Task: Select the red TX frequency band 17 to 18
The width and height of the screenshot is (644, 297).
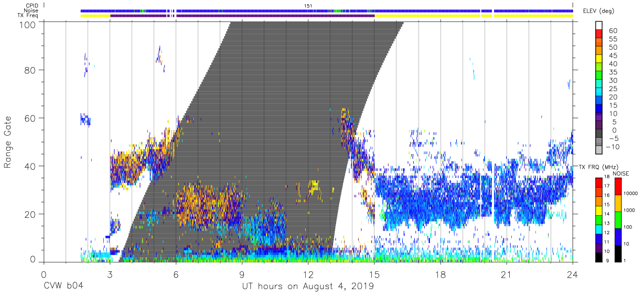Action: 599,182
